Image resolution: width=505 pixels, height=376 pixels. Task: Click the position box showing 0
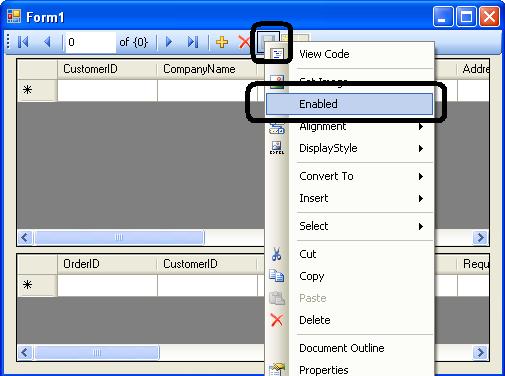pos(91,42)
